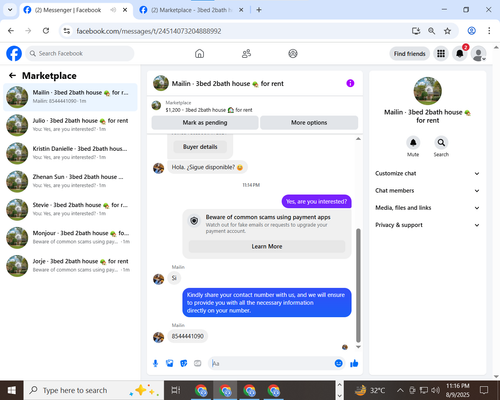
Task: Open Chrome three-dot menu
Action: tap(489, 31)
